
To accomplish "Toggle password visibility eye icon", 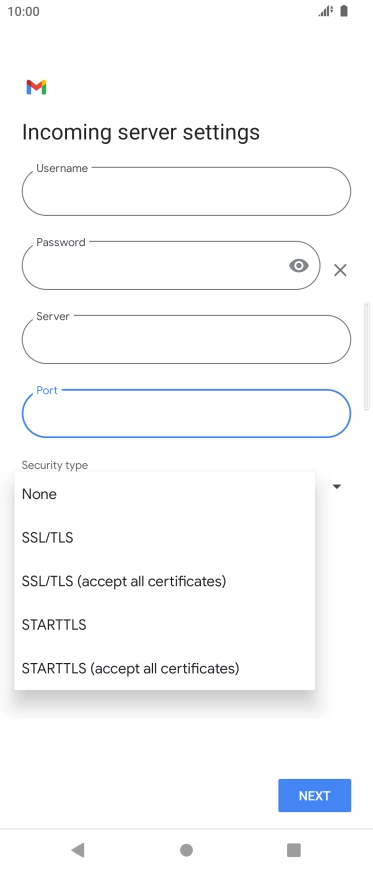I will (x=299, y=266).
